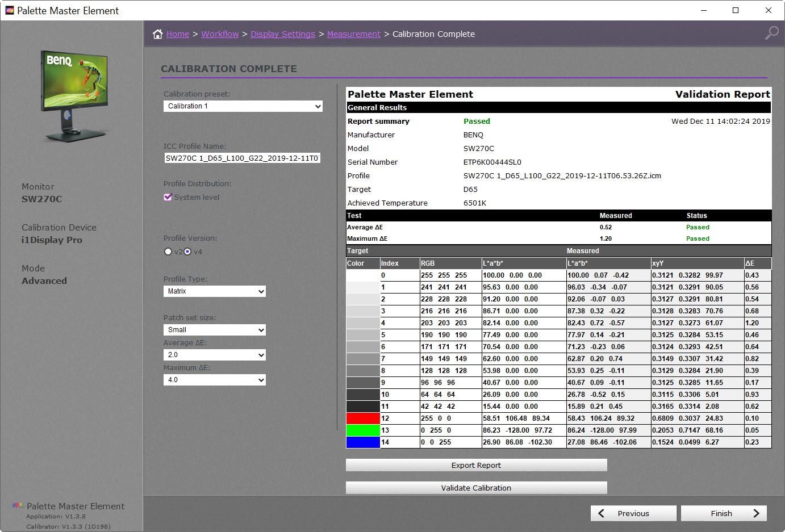Click the Previous button
The image size is (785, 532).
633,513
